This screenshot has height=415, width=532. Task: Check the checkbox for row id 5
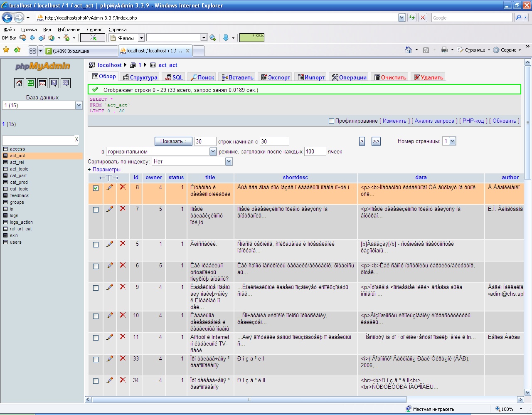click(x=96, y=245)
